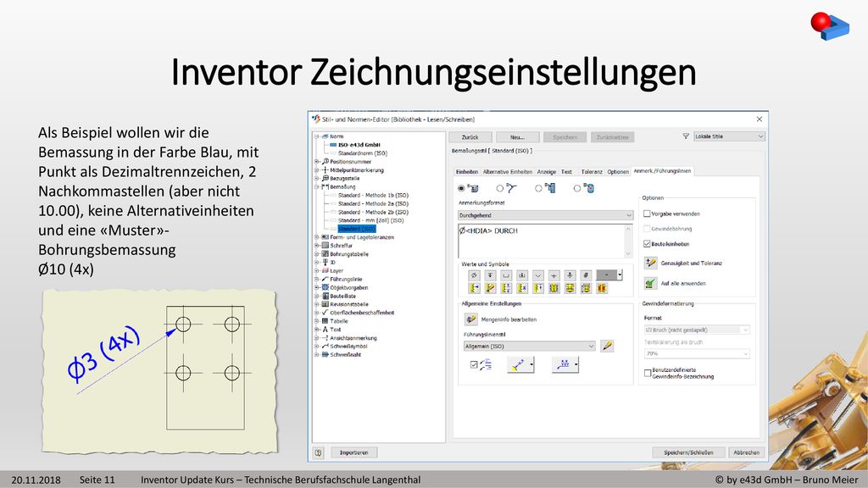Switch to the Einheiten tab
The width and height of the screenshot is (868, 488).
pyautogui.click(x=467, y=171)
